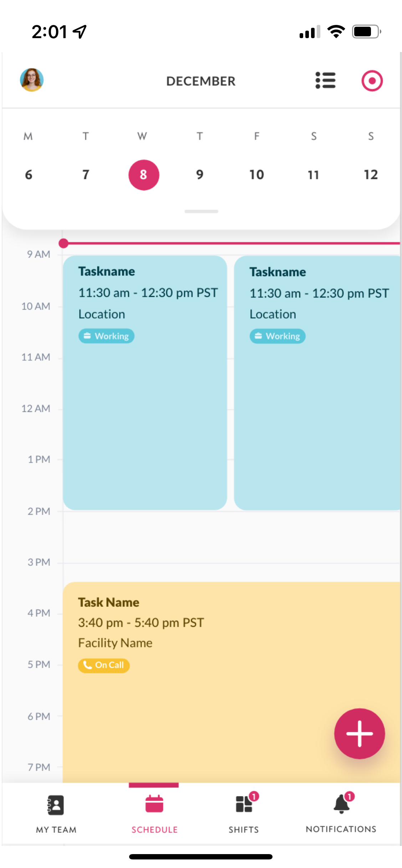Tap the left event's Working badge

tap(106, 336)
